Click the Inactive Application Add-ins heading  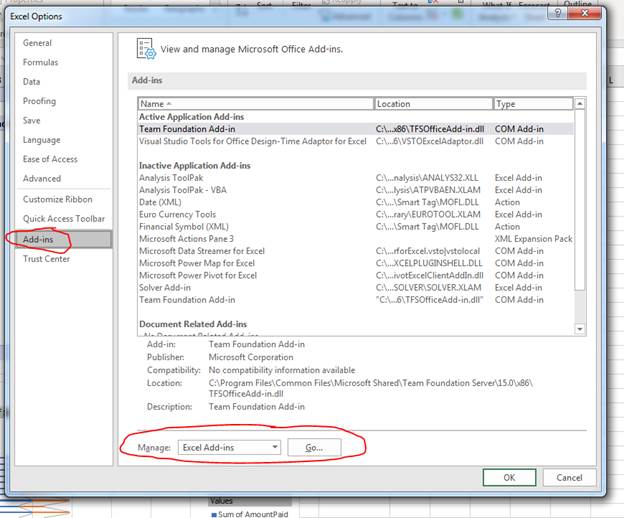tap(195, 166)
